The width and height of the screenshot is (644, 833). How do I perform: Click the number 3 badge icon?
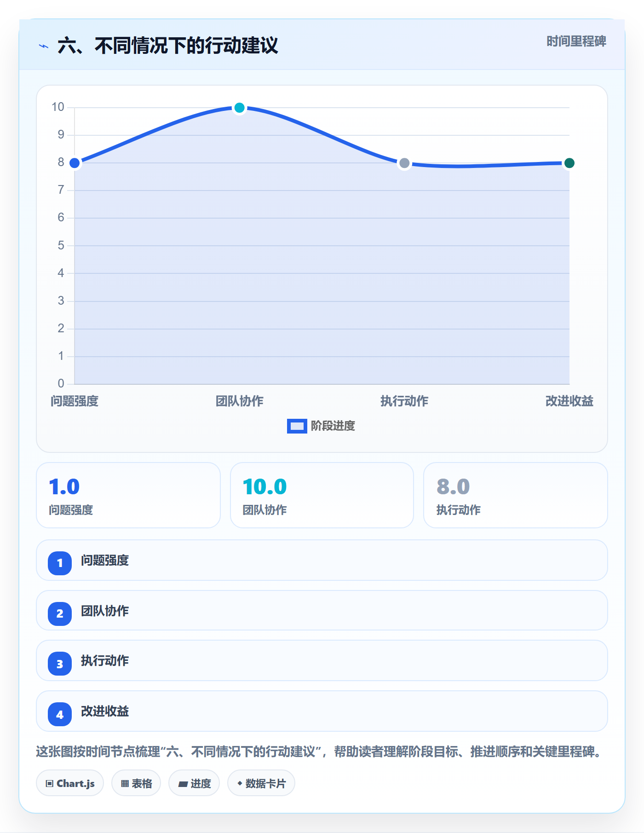click(60, 664)
